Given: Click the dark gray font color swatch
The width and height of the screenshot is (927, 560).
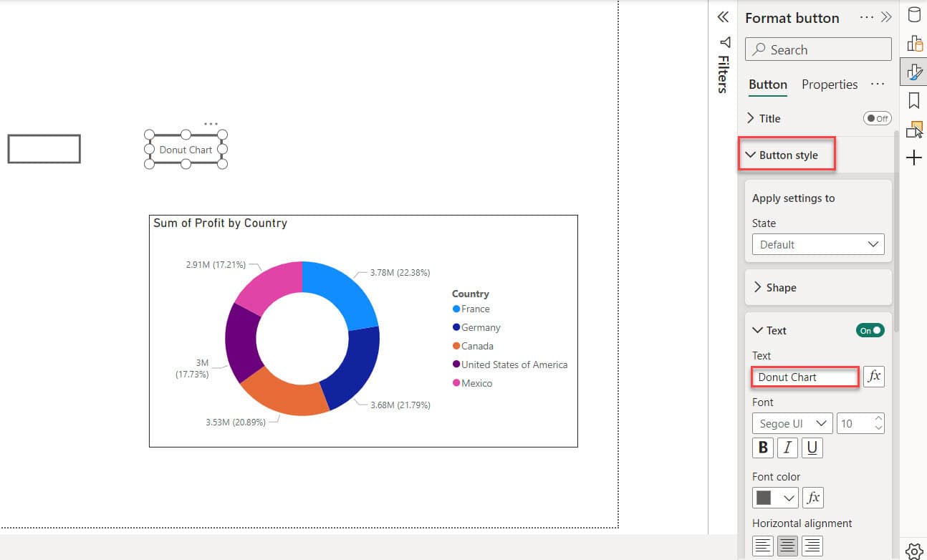Looking at the screenshot, I should click(x=765, y=498).
